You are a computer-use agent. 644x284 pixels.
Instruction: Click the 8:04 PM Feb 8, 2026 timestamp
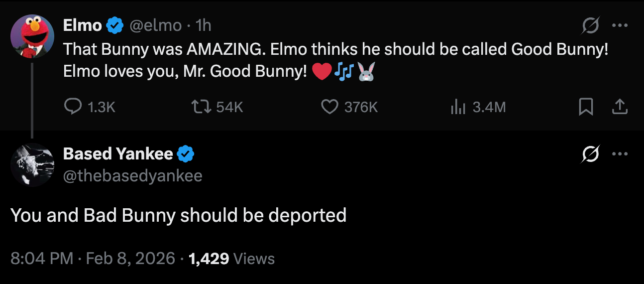point(93,259)
